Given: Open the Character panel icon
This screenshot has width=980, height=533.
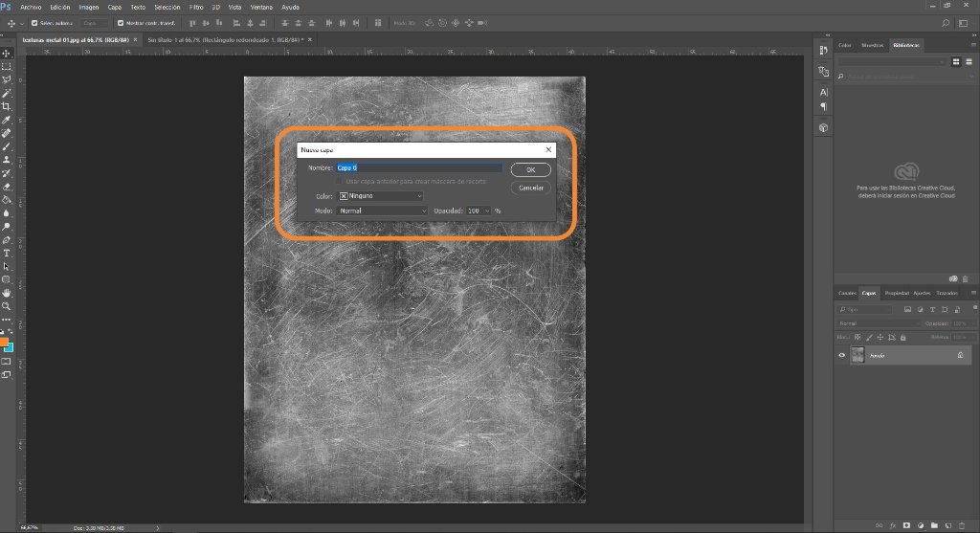Looking at the screenshot, I should [x=823, y=92].
